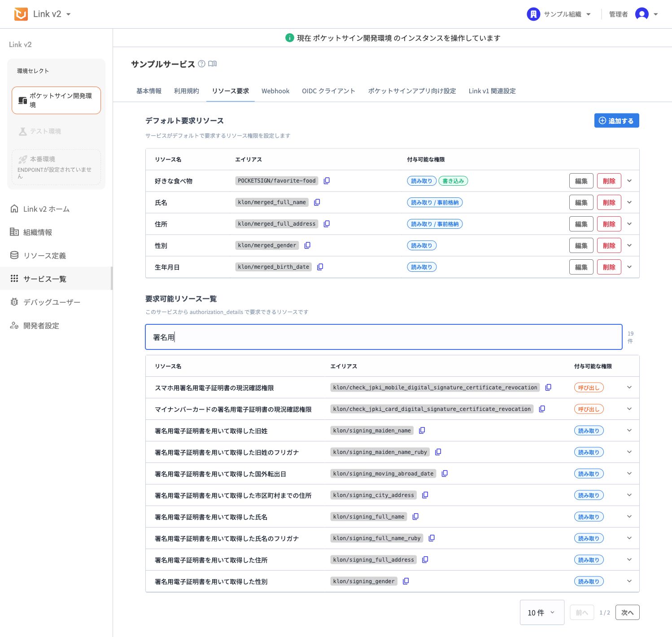This screenshot has width=672, height=637.
Task: Open the documentation book icon beside サンプルサービス
Action: click(213, 64)
